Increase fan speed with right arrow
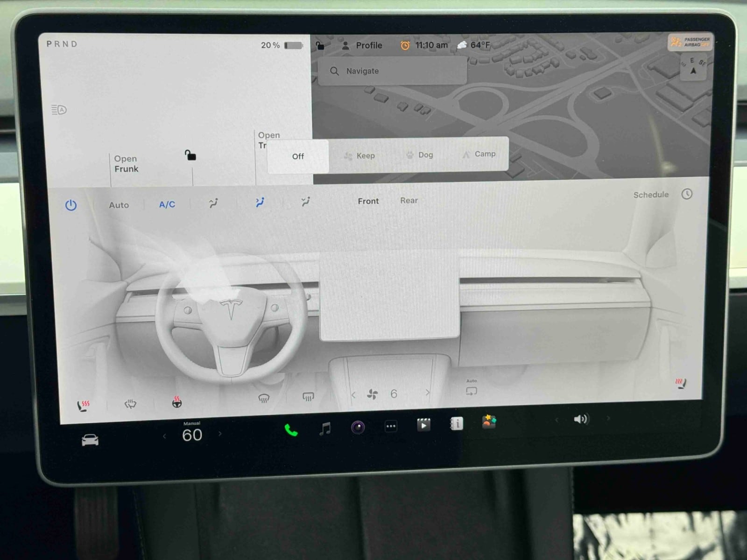 click(427, 393)
